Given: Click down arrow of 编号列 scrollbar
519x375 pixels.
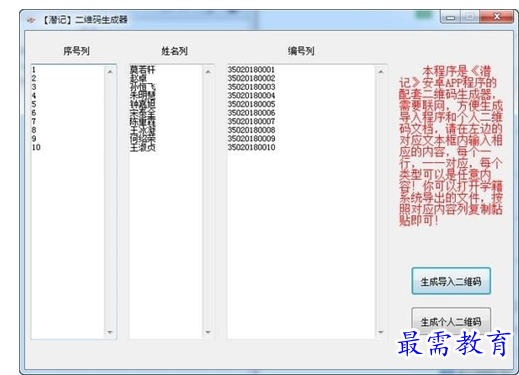Looking at the screenshot, I should (x=381, y=332).
